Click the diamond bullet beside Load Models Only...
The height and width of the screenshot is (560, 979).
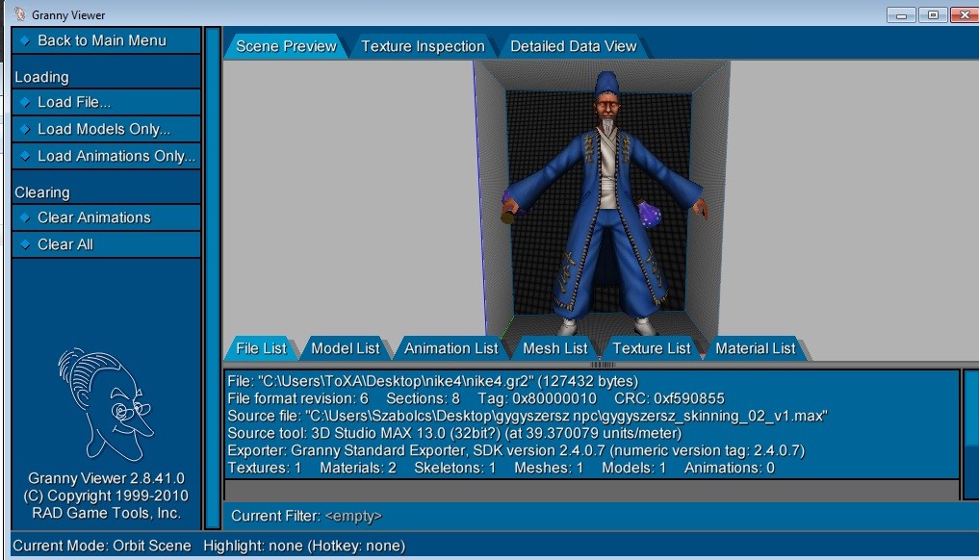(25, 129)
